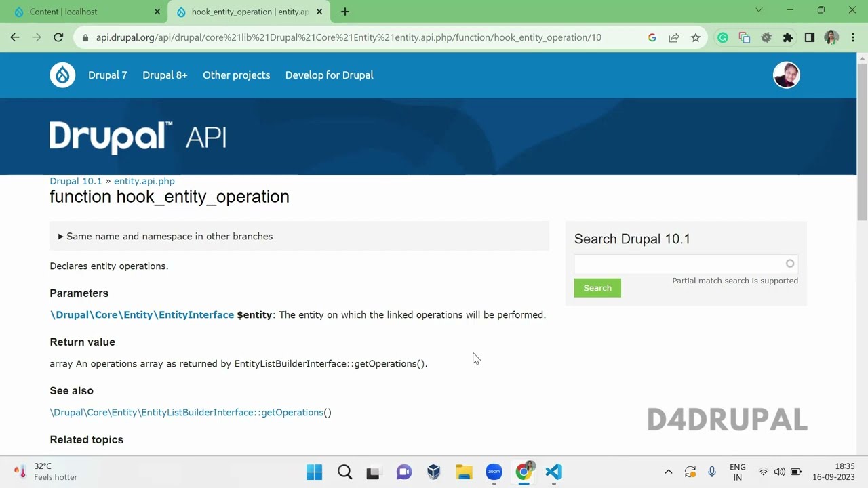Image resolution: width=868 pixels, height=488 pixels.
Task: Open the tab search chevron
Action: (x=759, y=10)
